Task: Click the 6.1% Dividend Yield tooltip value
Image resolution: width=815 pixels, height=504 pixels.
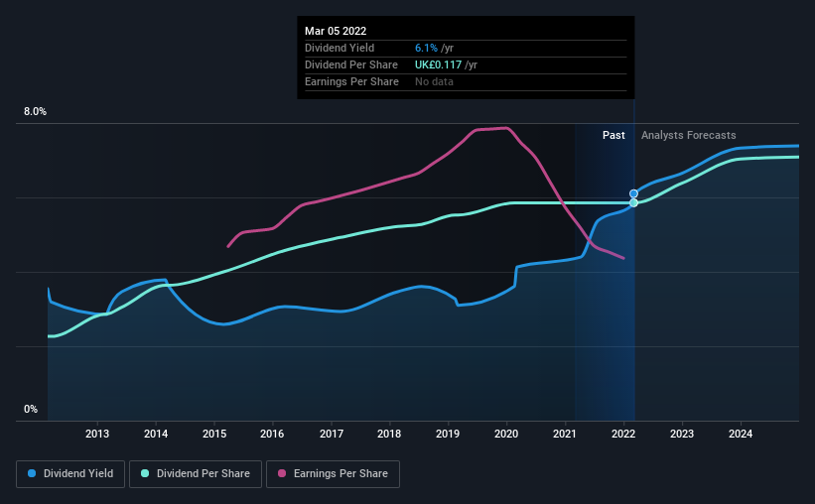Action: [x=426, y=48]
